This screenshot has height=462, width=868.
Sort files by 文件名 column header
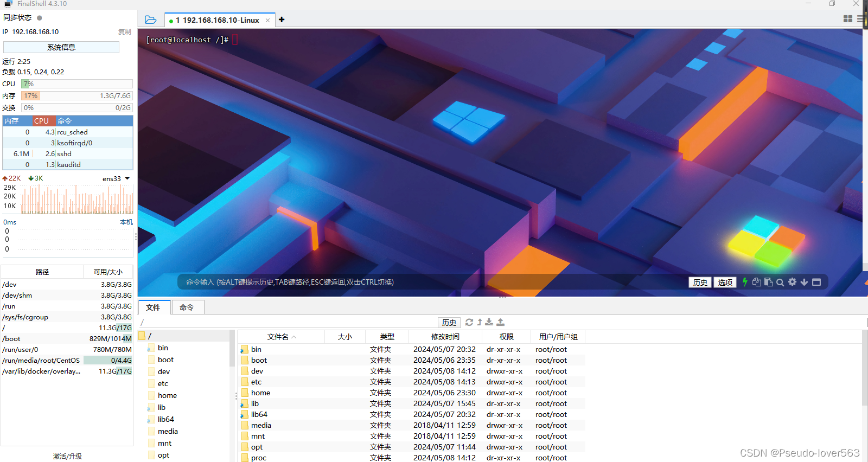[281, 337]
